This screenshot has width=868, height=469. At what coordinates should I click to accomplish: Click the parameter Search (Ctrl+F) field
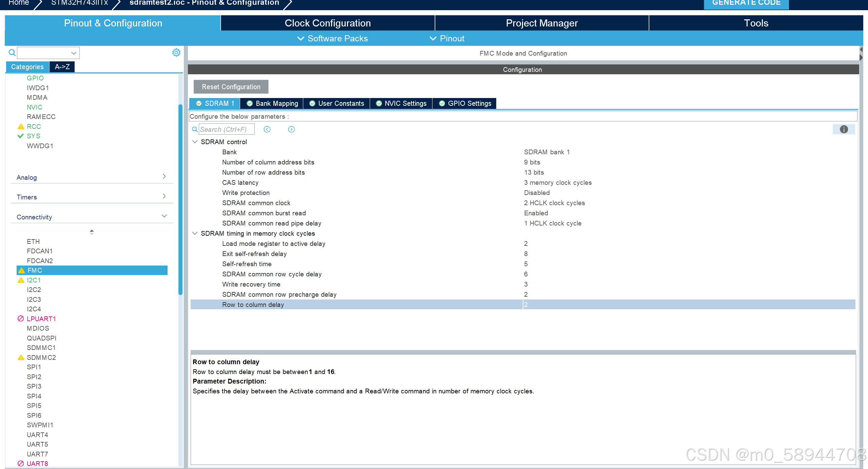point(226,130)
